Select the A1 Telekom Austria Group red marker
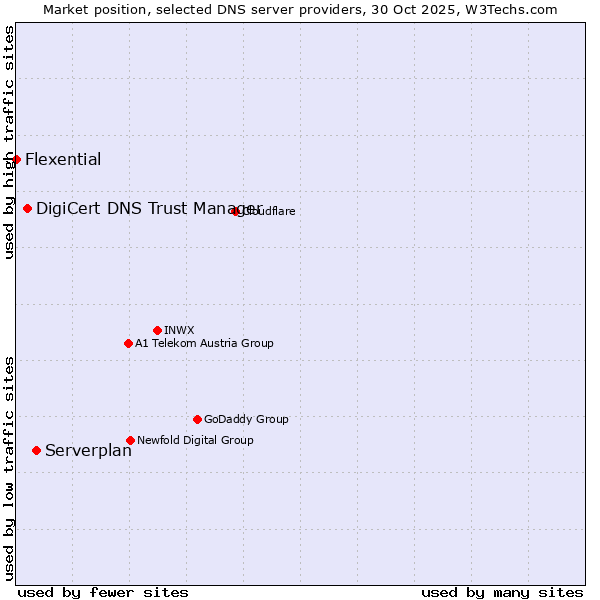Viewport: 600px width, 600px height. coord(128,343)
